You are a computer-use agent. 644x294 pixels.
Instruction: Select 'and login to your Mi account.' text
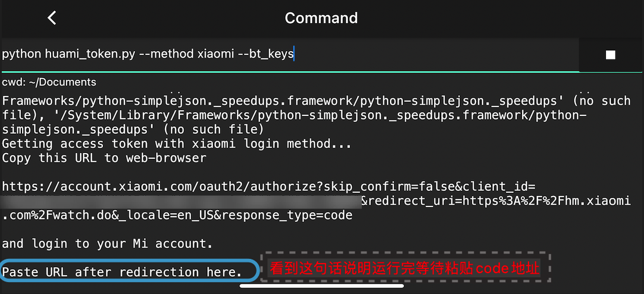point(107,243)
